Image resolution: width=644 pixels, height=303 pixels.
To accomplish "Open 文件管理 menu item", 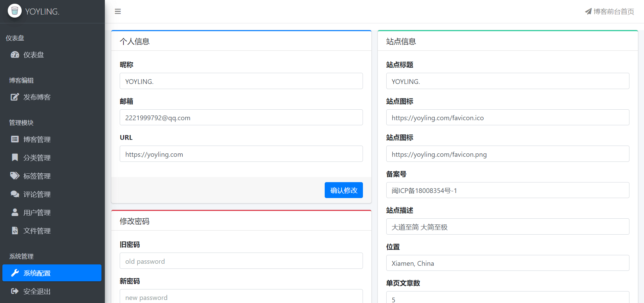I will (x=52, y=231).
